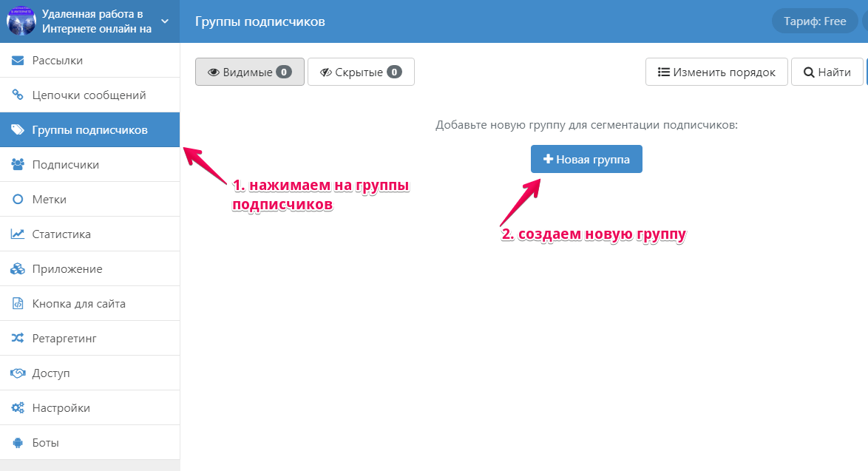Click the chain icon for Цепочки сообщений
This screenshot has height=471, width=868.
click(x=18, y=95)
